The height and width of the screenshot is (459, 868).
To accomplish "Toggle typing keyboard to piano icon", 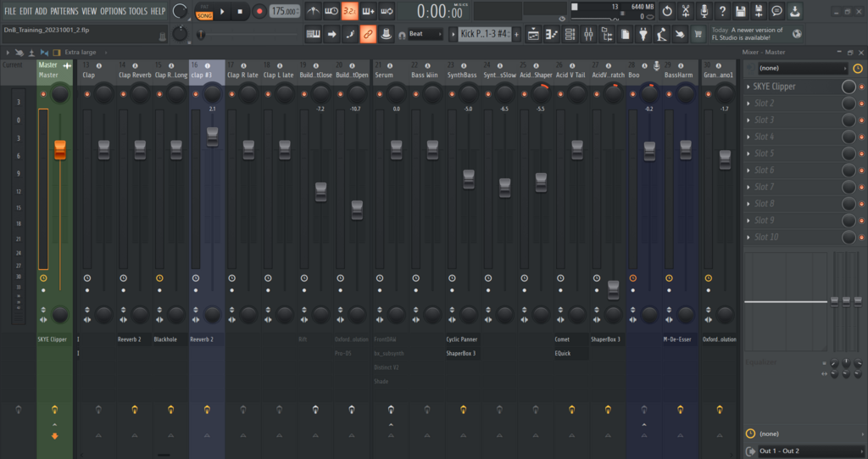I will (313, 34).
